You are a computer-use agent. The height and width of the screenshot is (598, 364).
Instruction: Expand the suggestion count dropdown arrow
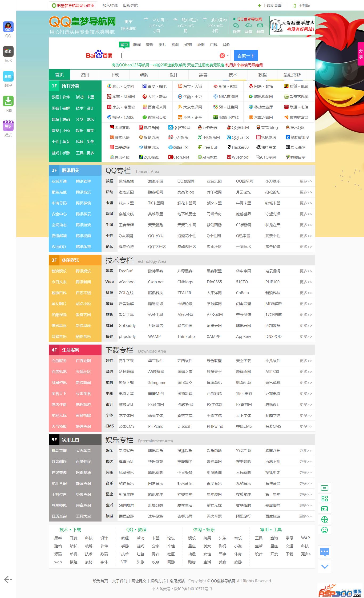228,56
